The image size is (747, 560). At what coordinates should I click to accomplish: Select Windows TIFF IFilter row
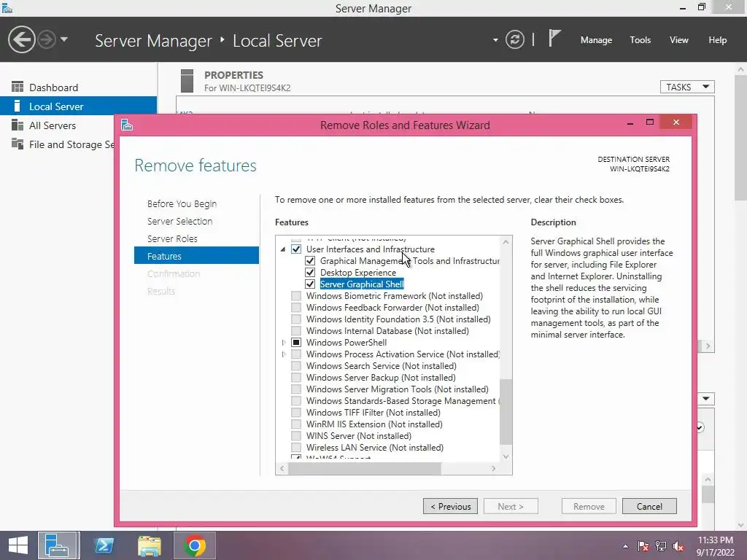[373, 413]
